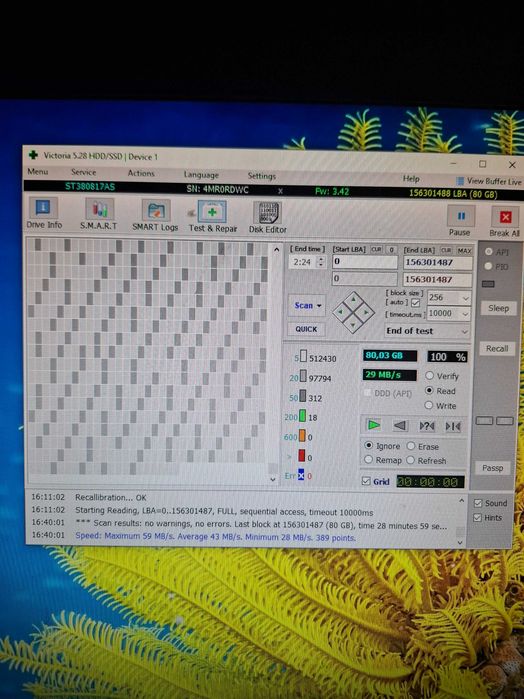Select the PIO radio button
Image resolution: width=524 pixels, height=699 pixels.
(488, 266)
